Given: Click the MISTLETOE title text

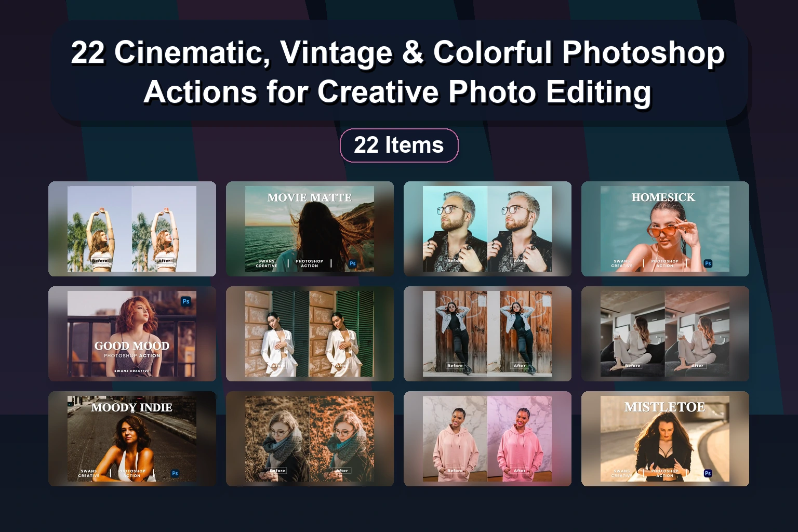Looking at the screenshot, I should [x=664, y=407].
